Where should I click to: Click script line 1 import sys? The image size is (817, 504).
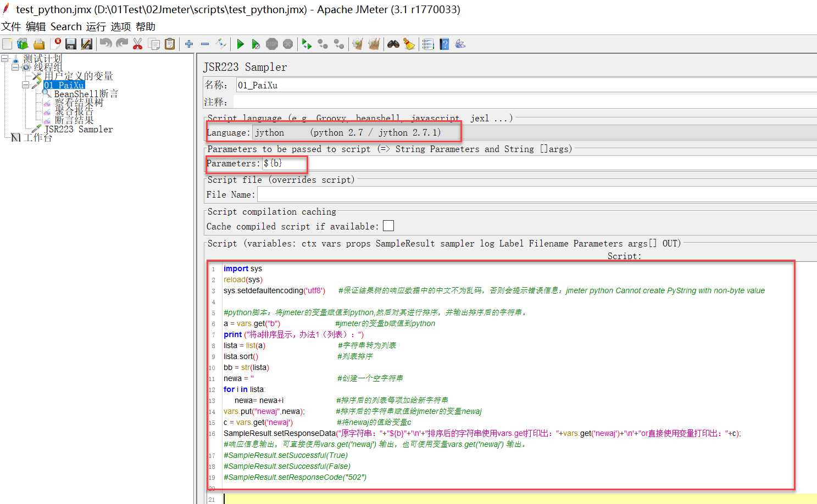[x=242, y=268]
